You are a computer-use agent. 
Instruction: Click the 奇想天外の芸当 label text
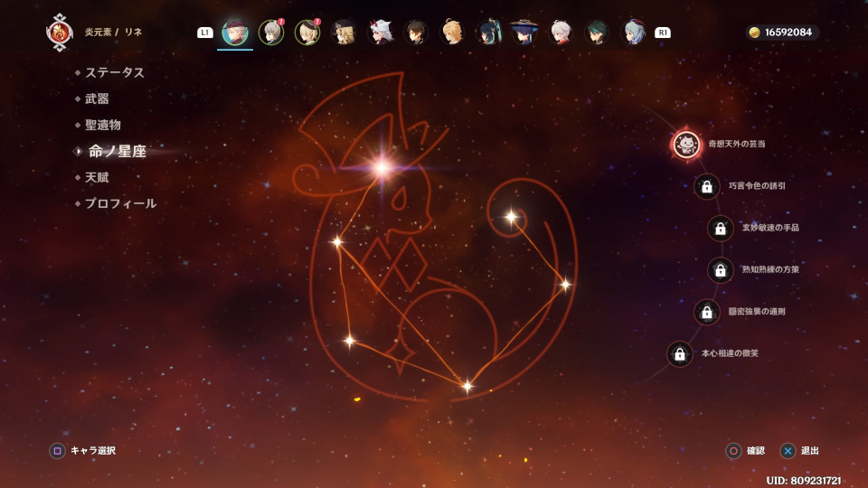pos(737,144)
